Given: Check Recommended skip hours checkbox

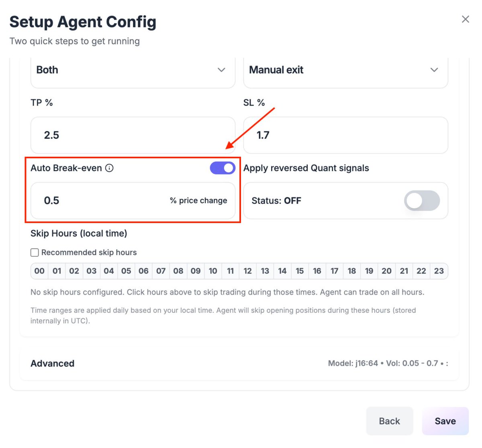Looking at the screenshot, I should pos(35,252).
